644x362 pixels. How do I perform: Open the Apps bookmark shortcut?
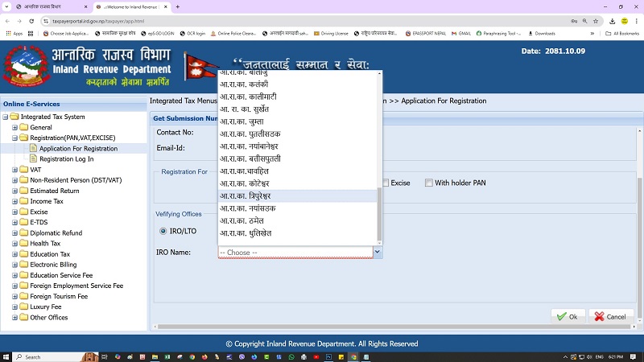pyautogui.click(x=14, y=34)
